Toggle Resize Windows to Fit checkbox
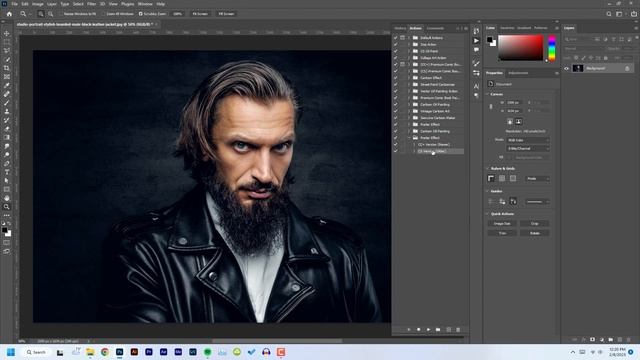The height and width of the screenshot is (360, 640). point(61,14)
